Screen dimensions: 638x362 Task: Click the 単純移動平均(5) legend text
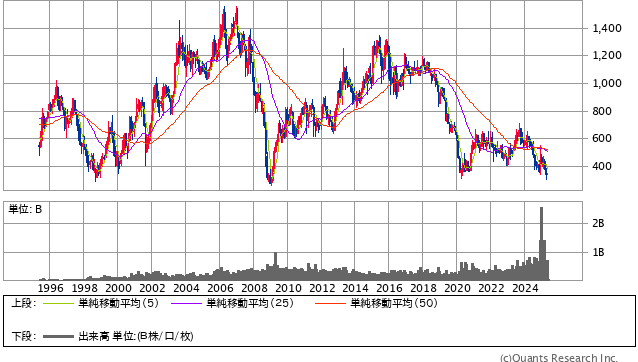tap(118, 303)
